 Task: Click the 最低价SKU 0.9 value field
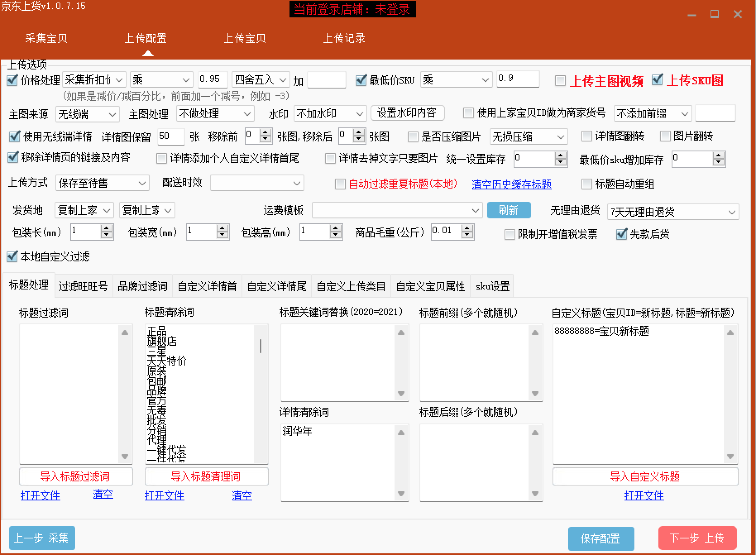(518, 79)
